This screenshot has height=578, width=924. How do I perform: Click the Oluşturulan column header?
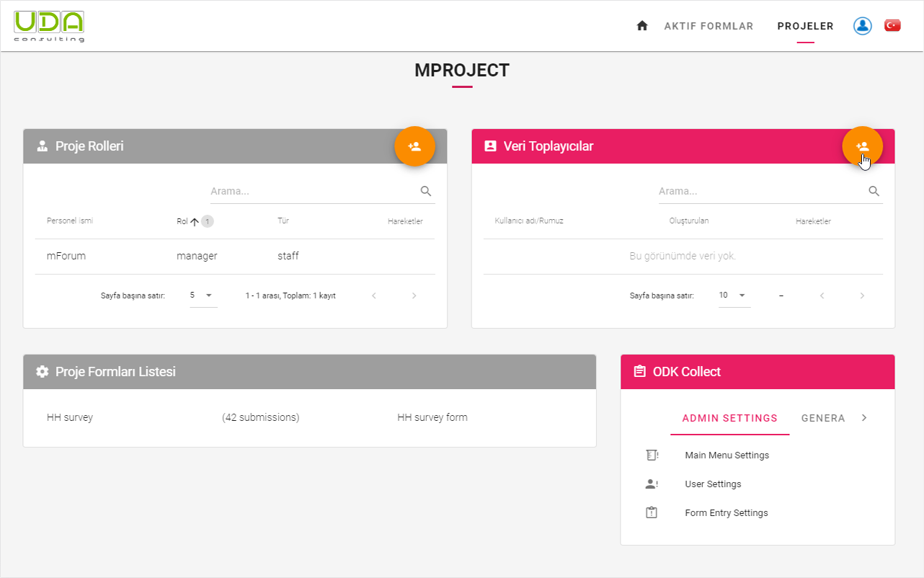689,221
